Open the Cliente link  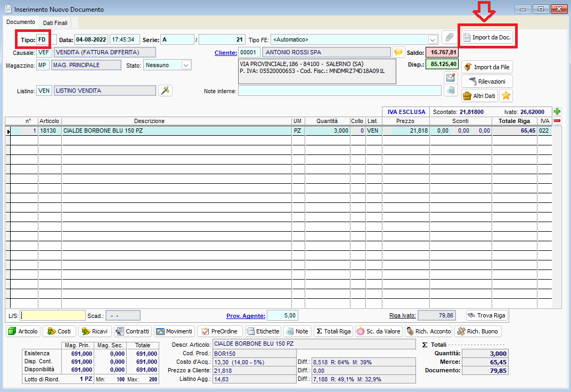[225, 53]
